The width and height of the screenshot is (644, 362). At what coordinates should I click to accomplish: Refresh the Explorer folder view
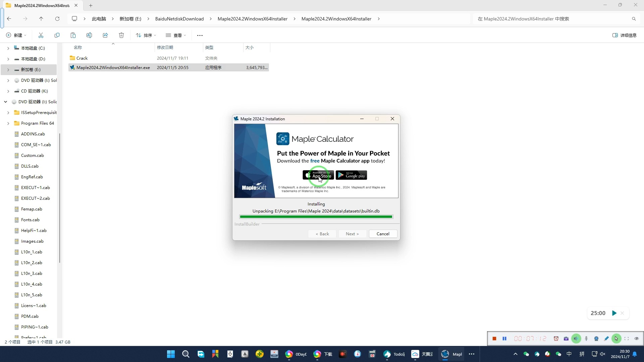[57, 19]
